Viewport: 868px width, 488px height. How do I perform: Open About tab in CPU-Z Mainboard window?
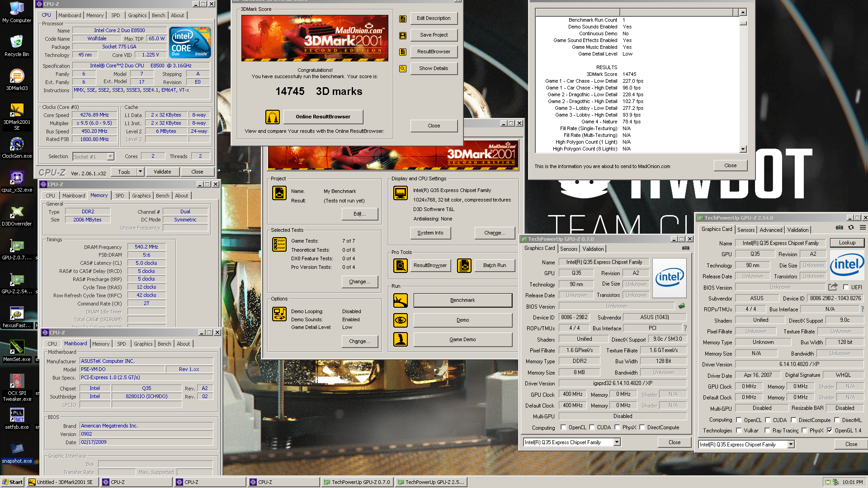pyautogui.click(x=183, y=344)
